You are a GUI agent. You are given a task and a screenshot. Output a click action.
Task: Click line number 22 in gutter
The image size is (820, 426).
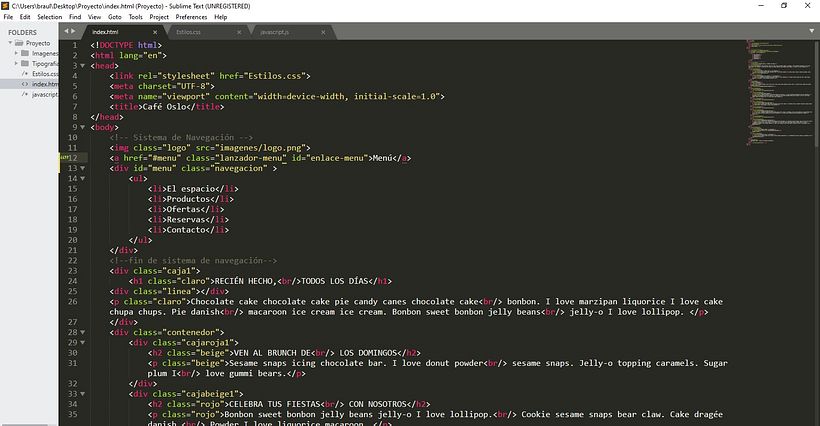point(72,260)
